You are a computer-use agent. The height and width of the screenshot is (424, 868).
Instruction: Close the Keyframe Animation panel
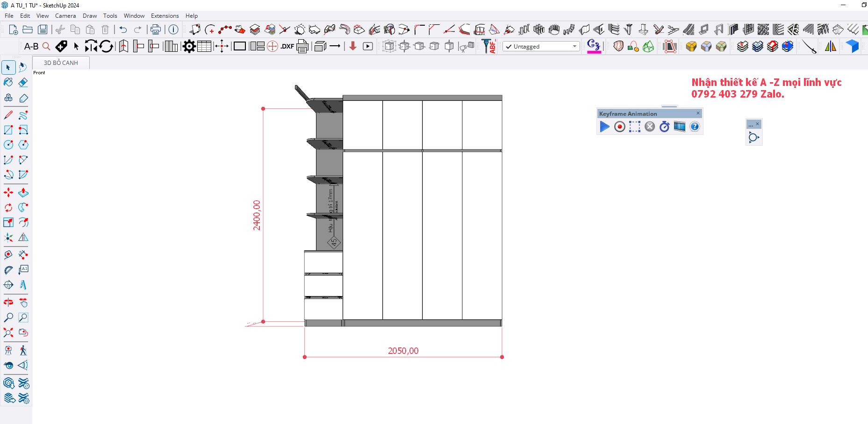[x=698, y=113]
